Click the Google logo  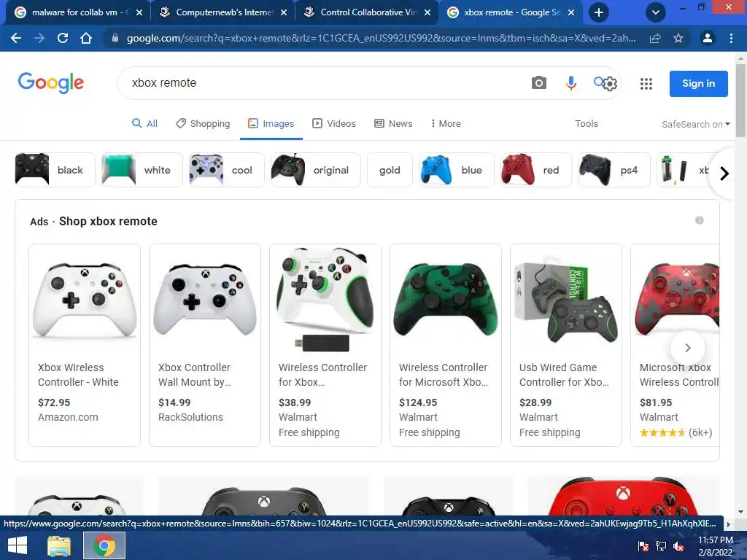[51, 83]
